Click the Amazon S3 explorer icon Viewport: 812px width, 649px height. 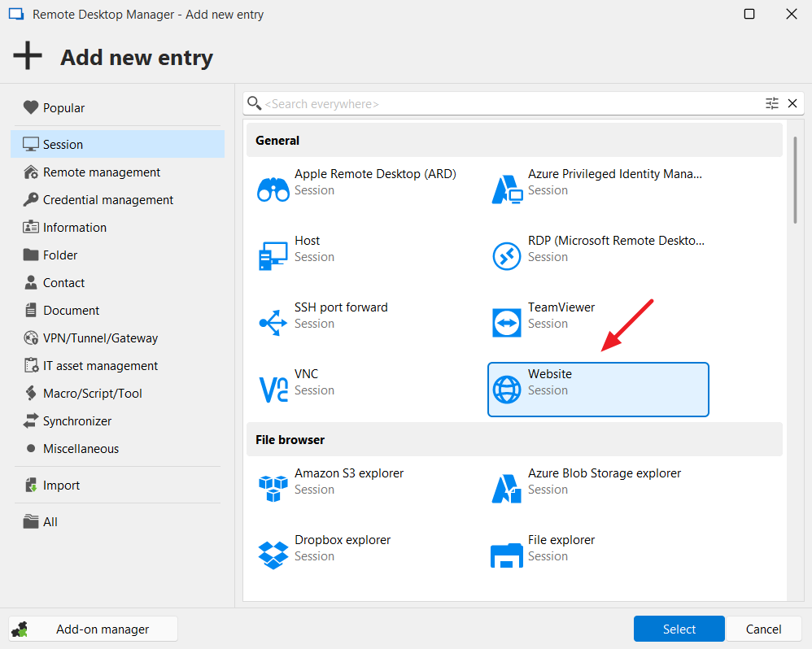point(273,489)
